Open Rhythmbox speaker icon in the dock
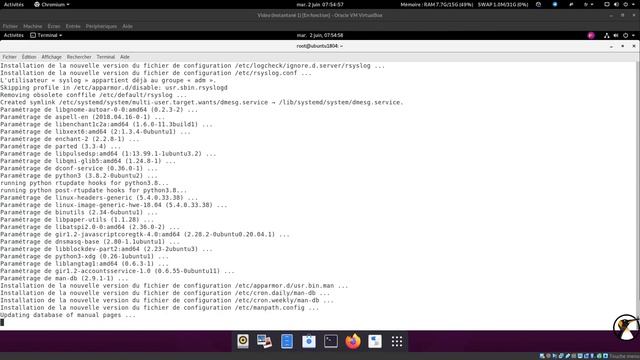 243,341
